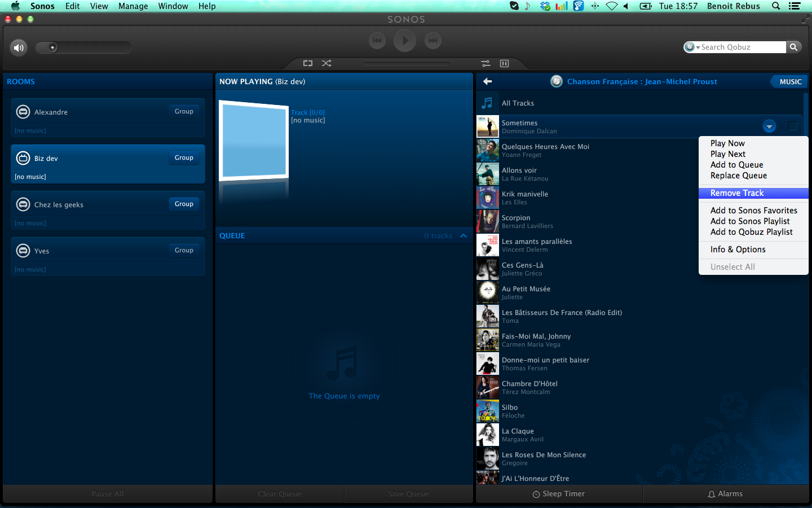The image size is (812, 508).
Task: Click the Alarms button
Action: point(726,494)
